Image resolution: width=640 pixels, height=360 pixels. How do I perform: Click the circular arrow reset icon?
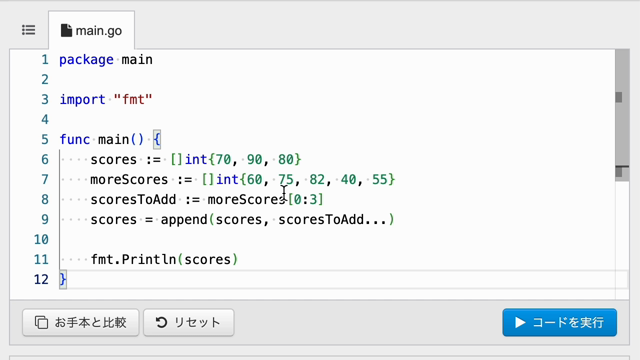pyautogui.click(x=161, y=322)
